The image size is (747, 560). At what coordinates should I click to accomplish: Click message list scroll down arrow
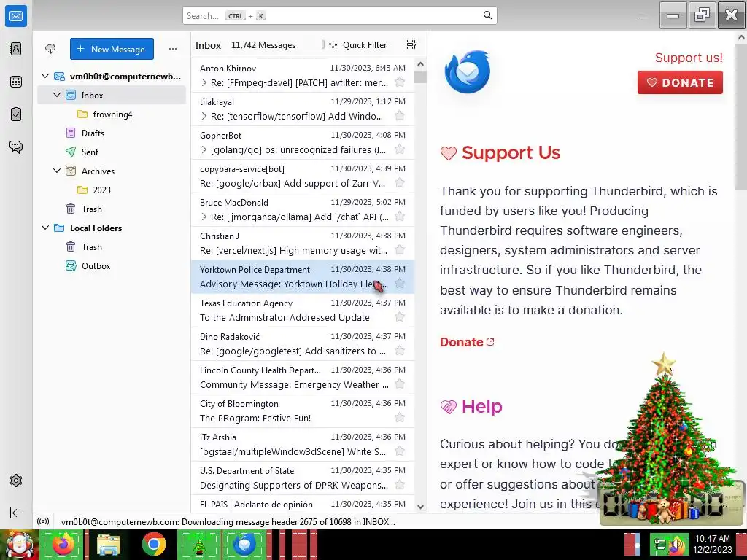pyautogui.click(x=420, y=507)
